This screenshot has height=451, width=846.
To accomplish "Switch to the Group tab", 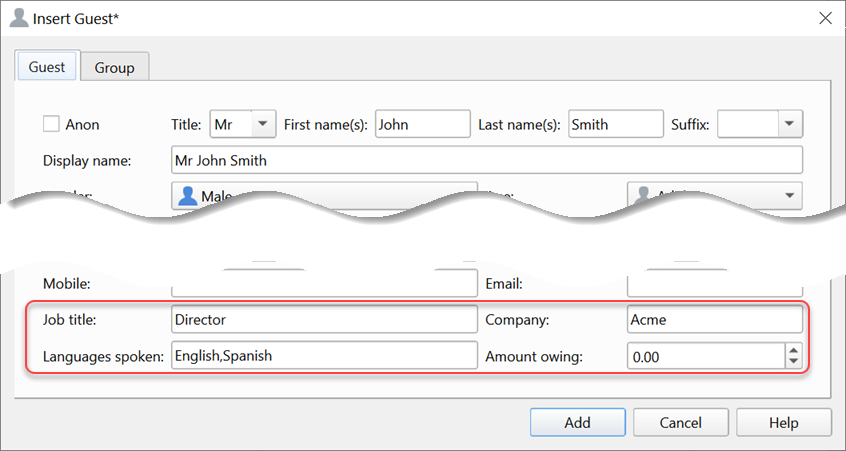I will tap(115, 68).
